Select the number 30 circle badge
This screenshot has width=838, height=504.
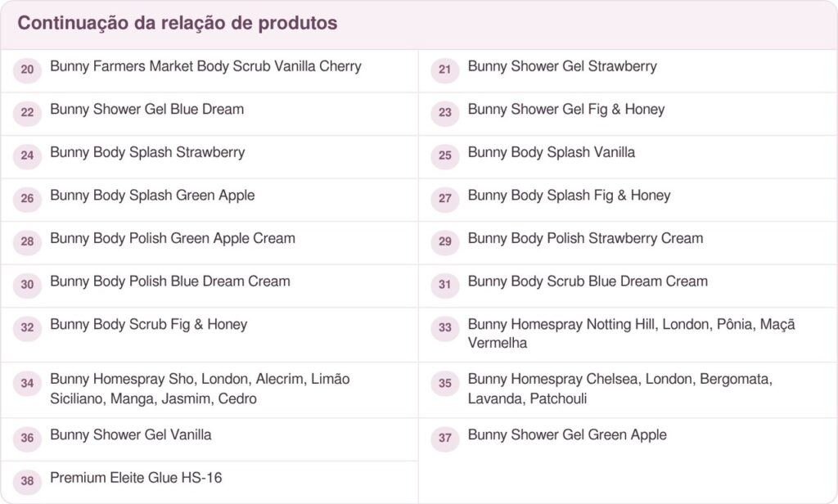27,285
